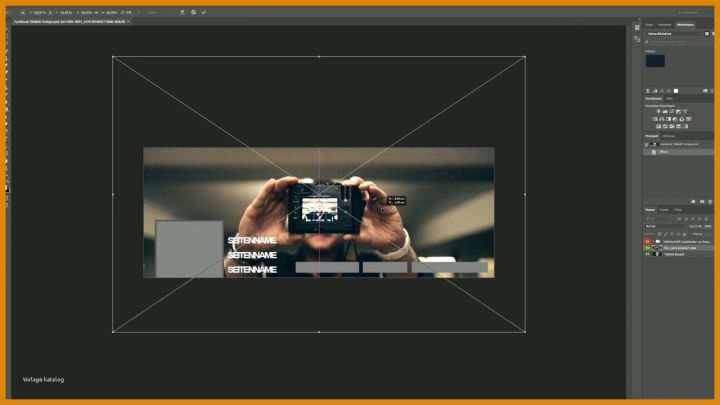This screenshot has width=720, height=405.
Task: Toggle adjustment layer filter in Layers panel
Action: (686, 219)
